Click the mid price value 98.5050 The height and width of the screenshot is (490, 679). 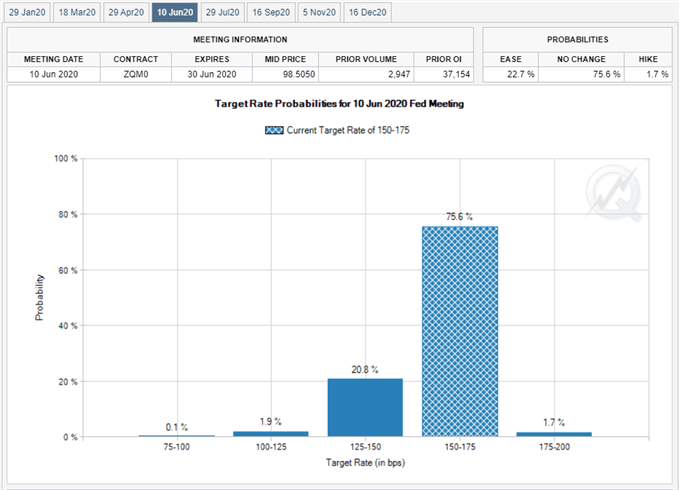pos(299,74)
